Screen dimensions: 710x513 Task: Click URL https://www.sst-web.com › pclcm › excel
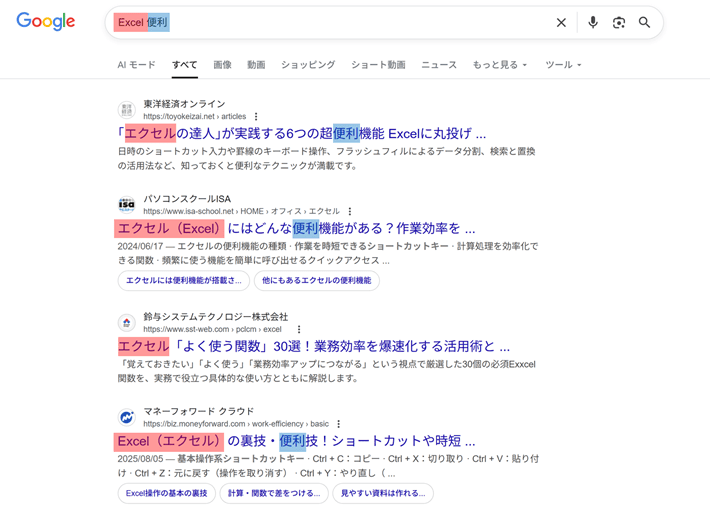point(212,329)
